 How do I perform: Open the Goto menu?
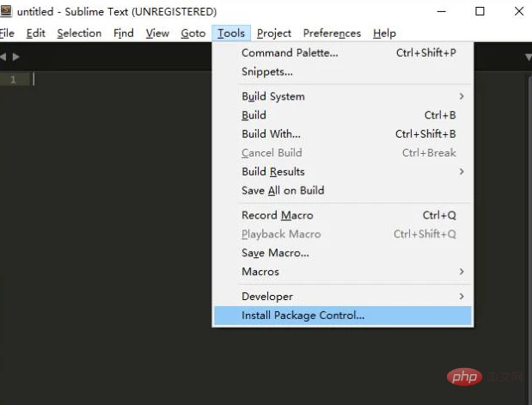(x=193, y=34)
